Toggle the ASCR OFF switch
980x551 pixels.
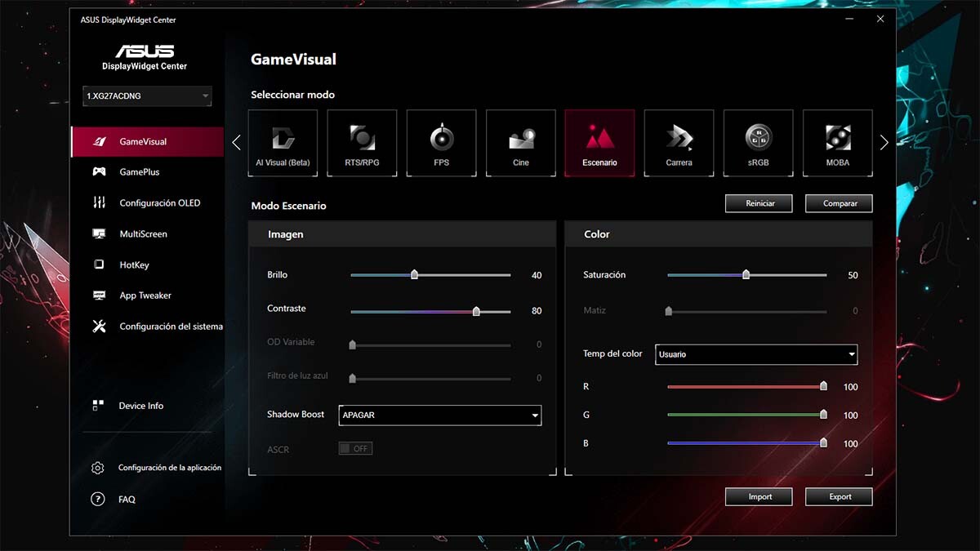point(355,448)
